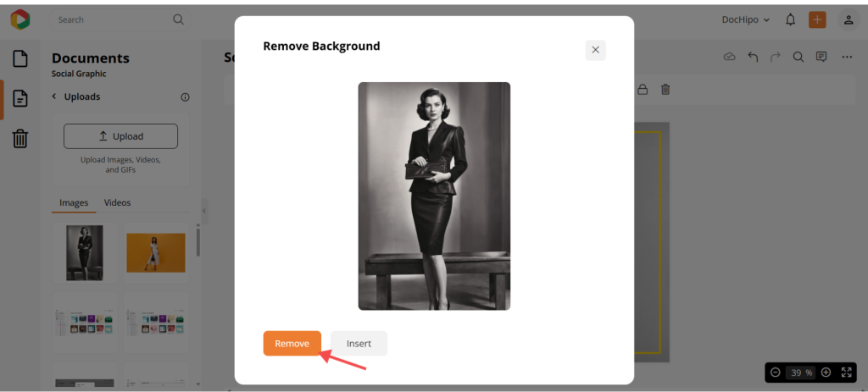This screenshot has height=392, width=868.
Task: Open the user profile icon
Action: coord(848,19)
